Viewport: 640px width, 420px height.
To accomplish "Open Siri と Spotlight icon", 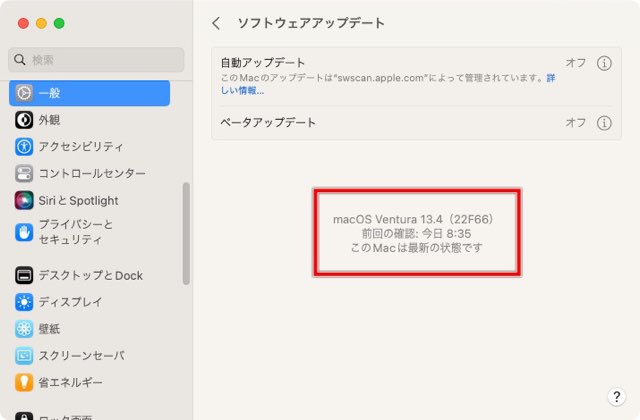I will [x=24, y=200].
